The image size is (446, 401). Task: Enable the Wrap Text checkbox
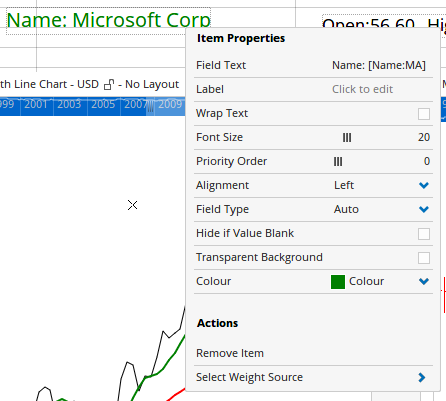pyautogui.click(x=424, y=114)
